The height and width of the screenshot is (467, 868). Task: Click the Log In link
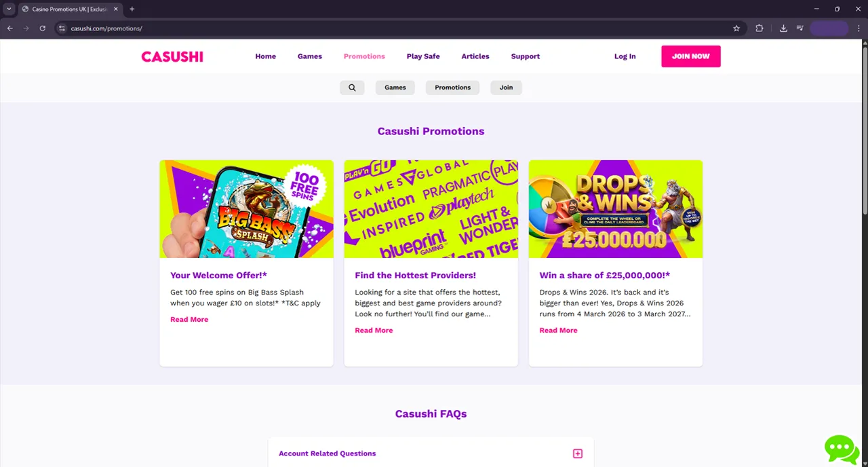tap(625, 56)
